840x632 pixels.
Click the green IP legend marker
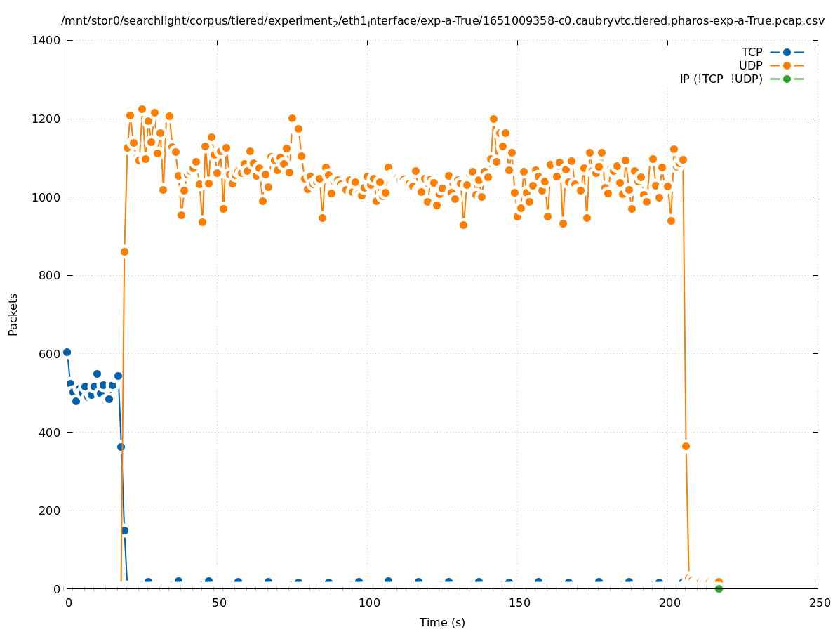coord(787,79)
